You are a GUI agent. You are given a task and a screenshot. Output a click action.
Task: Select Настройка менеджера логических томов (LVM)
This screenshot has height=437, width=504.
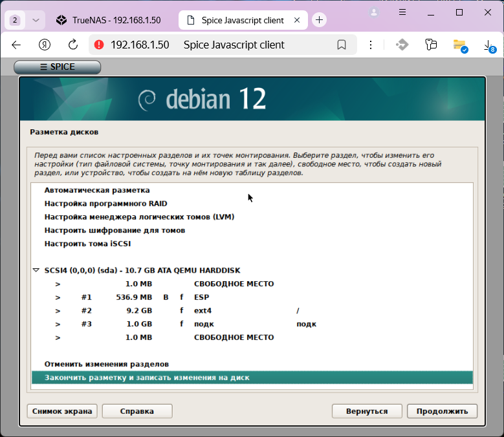click(252, 217)
